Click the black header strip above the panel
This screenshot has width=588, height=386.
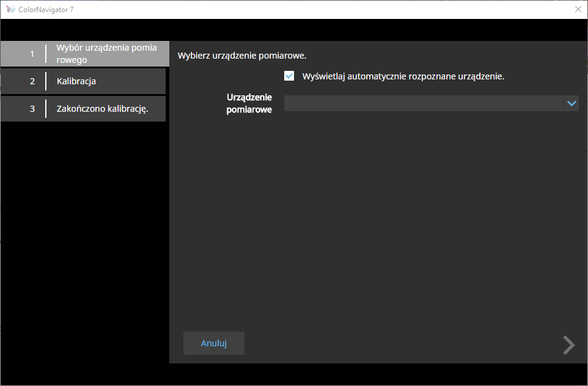293,29
